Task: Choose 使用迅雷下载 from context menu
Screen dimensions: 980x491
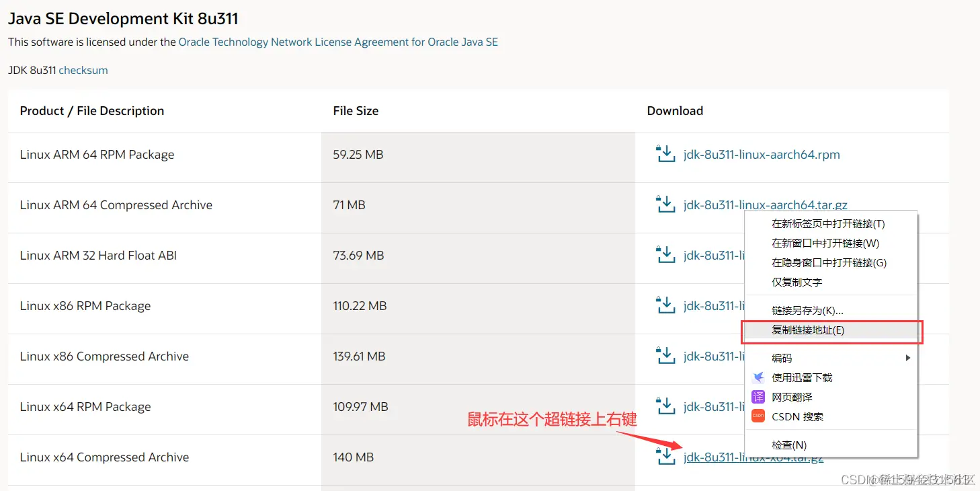Action: (x=831, y=378)
